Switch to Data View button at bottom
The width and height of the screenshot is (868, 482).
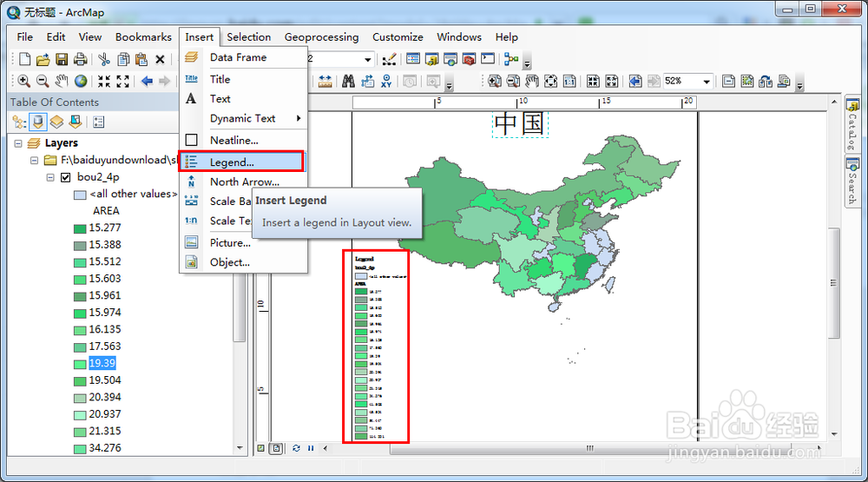click(x=260, y=448)
